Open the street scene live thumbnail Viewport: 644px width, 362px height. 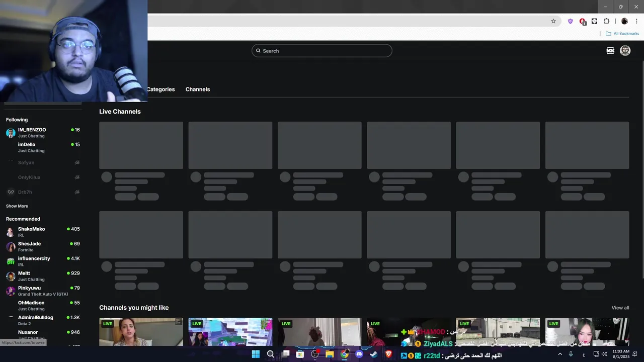coord(498,332)
